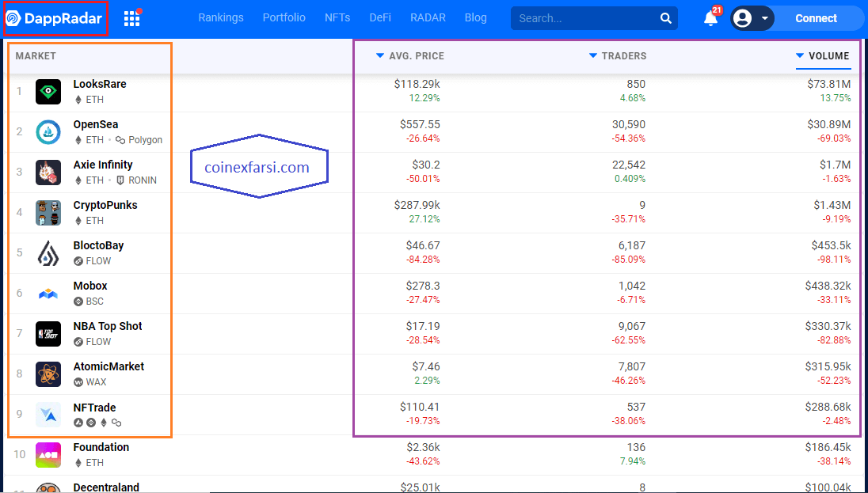Click the AtomicMarket logo icon
This screenshot has height=493, width=868.
(x=48, y=374)
